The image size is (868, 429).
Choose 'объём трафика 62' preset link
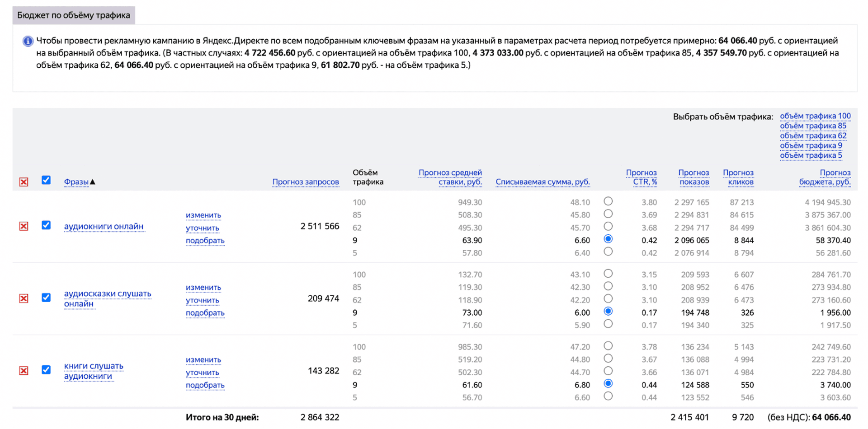[x=812, y=136]
